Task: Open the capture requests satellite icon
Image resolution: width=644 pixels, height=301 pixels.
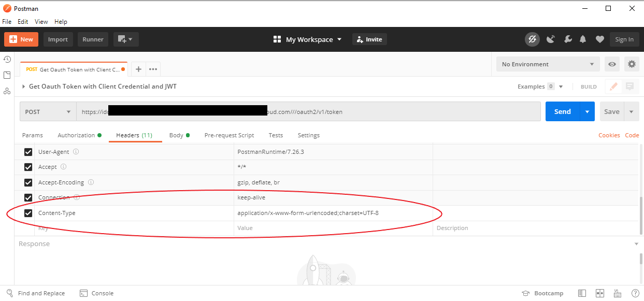Action: 551,39
